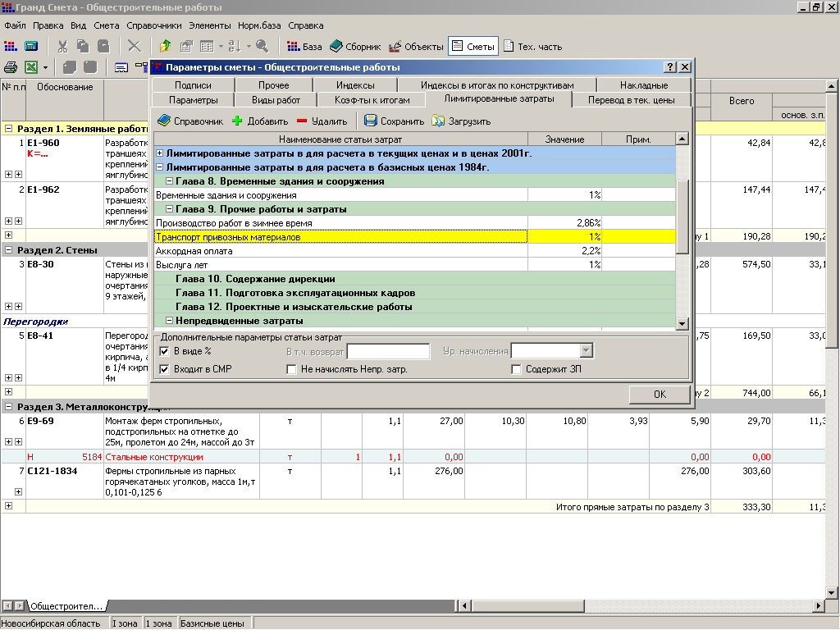Viewport: 840px width, 630px height.
Task: Open the dropdown arrow beside the Excel icon
Action: 46,67
